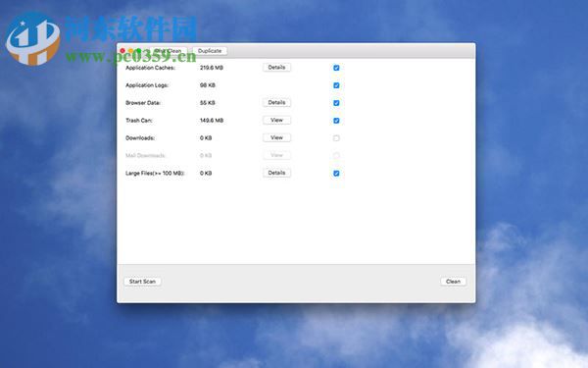
Task: Enable the Downloads checkbox
Action: [x=336, y=138]
